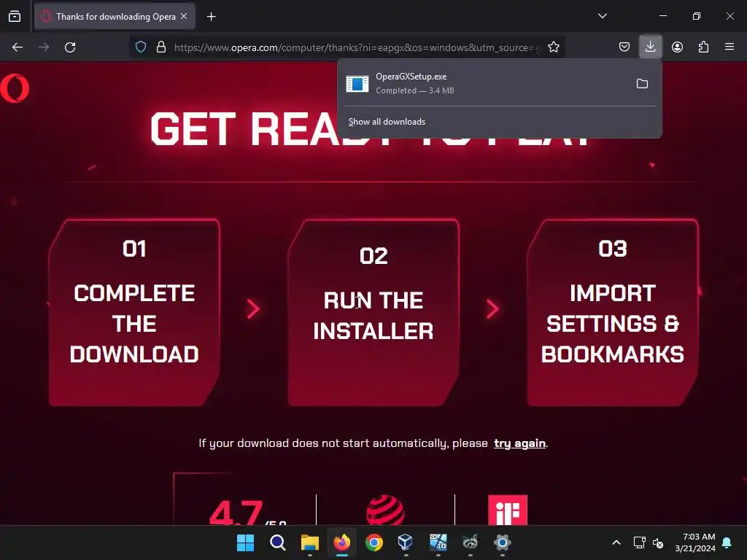Toggle the Downloads panel toolbar button
747x560 pixels.
coord(650,47)
